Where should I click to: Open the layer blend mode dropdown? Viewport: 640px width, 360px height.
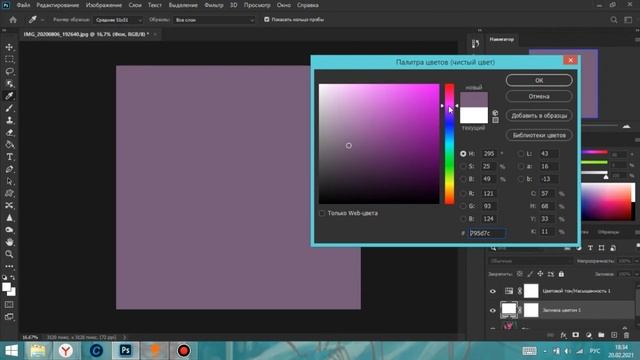point(531,261)
